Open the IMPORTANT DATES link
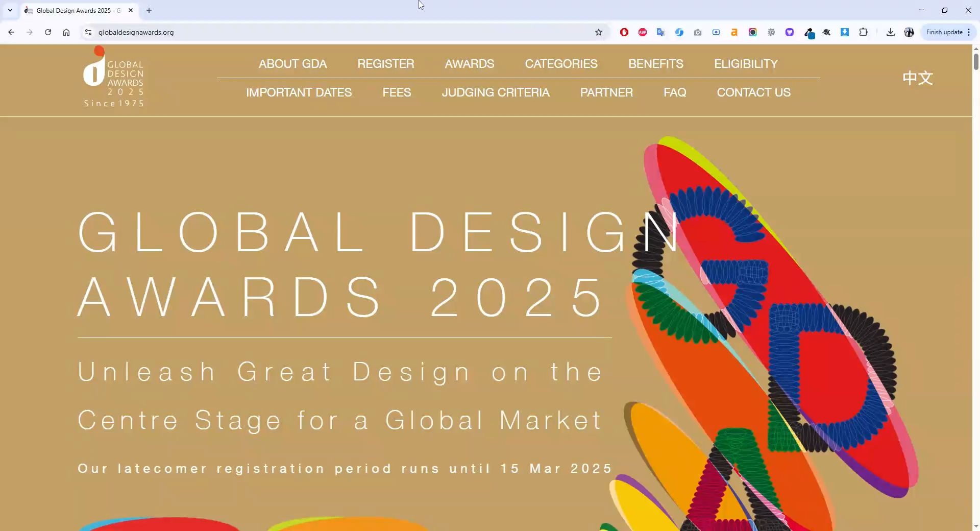980x531 pixels. (299, 92)
